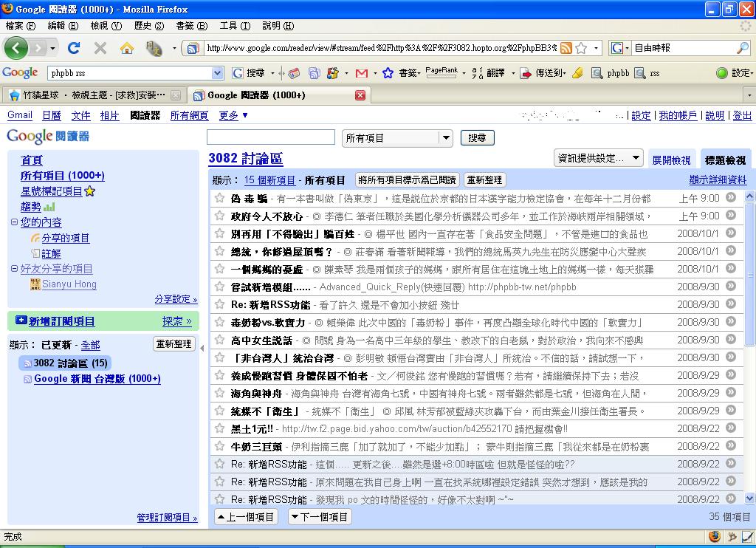The width and height of the screenshot is (756, 548).
Task: Click 重新整理 button in item list header
Action: [484, 180]
